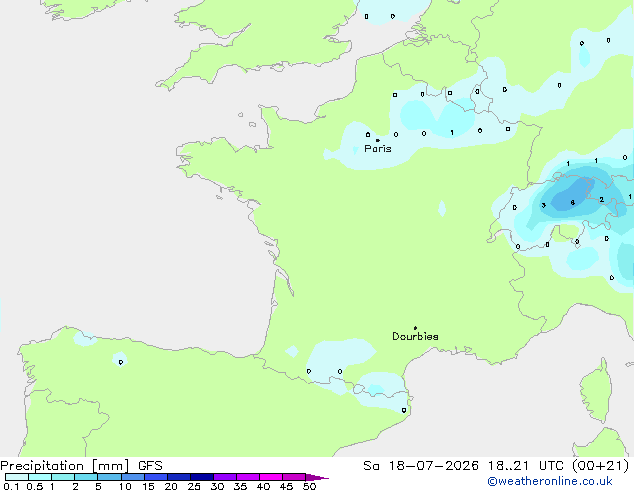The height and width of the screenshot is (490, 634).
Task: Click the 8 precipitation value over Switzerland
Action: [x=573, y=203]
